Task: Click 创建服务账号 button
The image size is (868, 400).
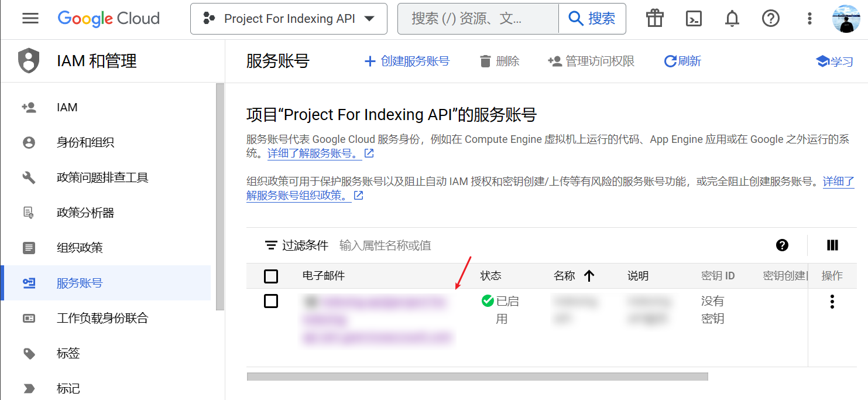Action: [x=407, y=61]
